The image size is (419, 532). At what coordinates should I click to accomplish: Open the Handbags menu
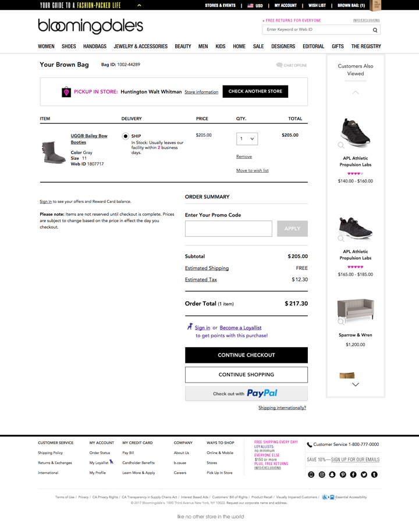(95, 47)
